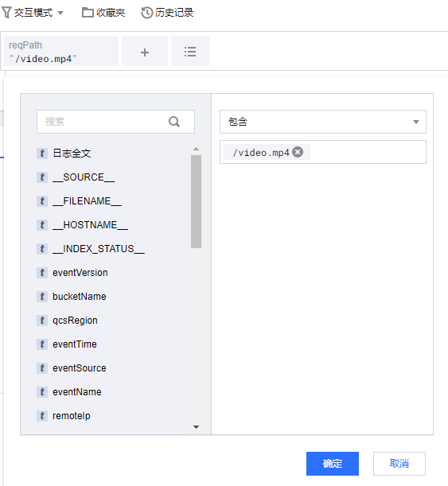This screenshot has width=448, height=486.
Task: Click 取消 to cancel
Action: point(399,464)
